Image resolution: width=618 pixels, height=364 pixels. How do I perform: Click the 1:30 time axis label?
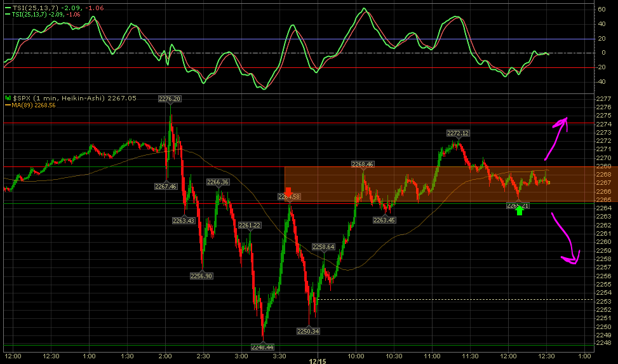pos(127,356)
